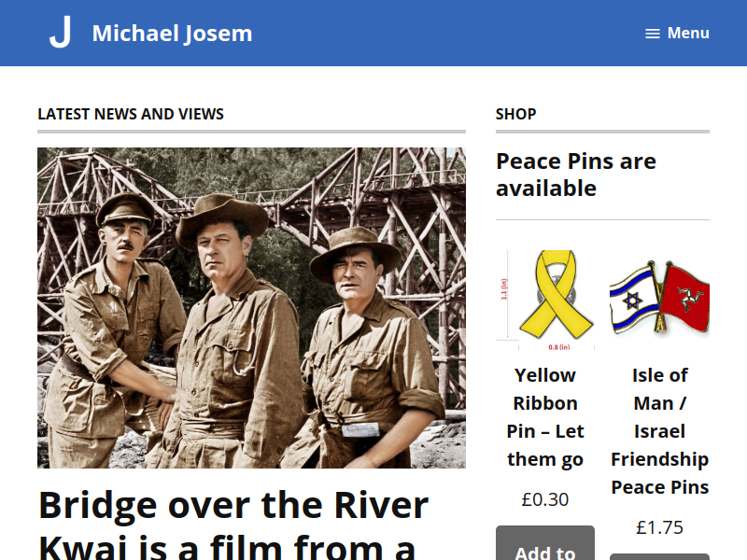
Task: Open Yellow Ribbon Pin product title
Action: (545, 417)
